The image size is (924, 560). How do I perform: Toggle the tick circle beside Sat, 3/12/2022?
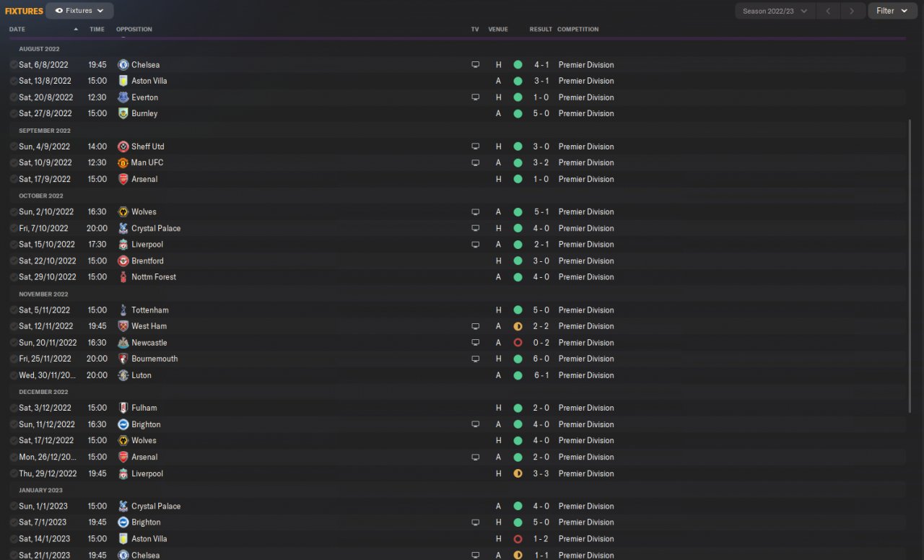point(14,408)
